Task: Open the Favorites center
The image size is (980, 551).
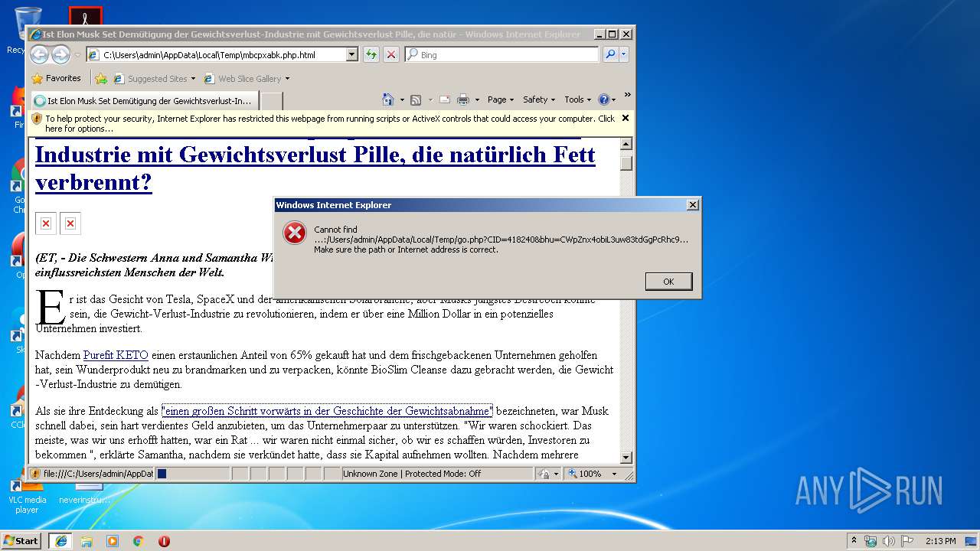Action: [x=56, y=78]
